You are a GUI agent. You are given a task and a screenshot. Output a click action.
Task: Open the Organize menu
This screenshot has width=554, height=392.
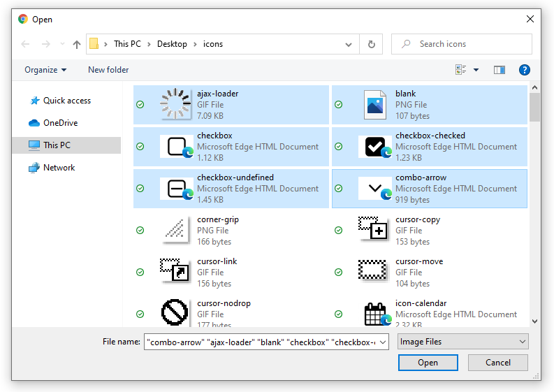coord(45,70)
